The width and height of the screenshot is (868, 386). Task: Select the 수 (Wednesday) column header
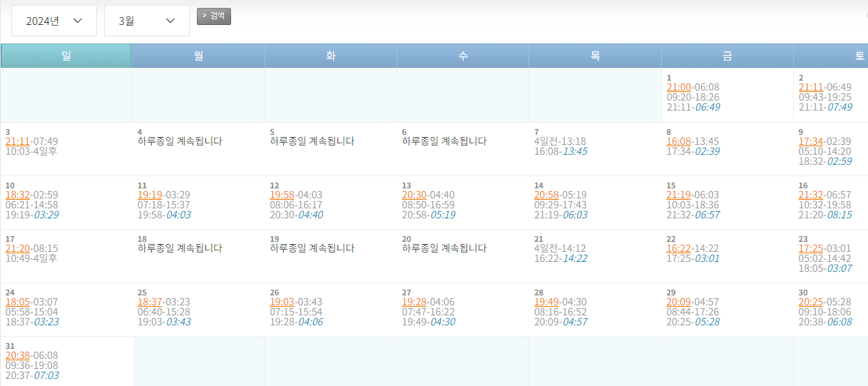(x=463, y=56)
